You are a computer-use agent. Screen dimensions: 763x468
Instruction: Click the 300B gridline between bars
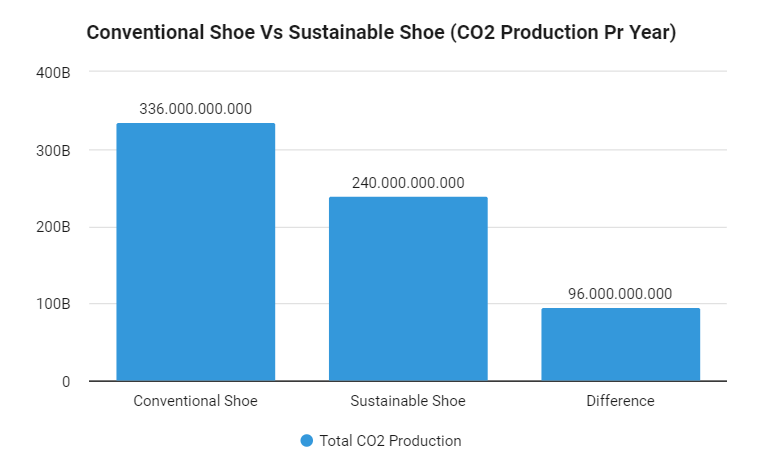[302, 150]
